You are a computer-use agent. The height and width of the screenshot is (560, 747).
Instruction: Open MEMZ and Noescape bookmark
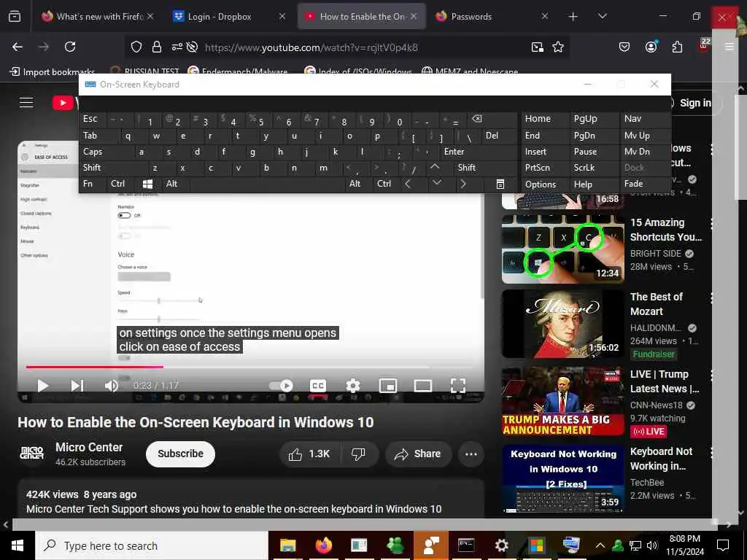coord(471,72)
